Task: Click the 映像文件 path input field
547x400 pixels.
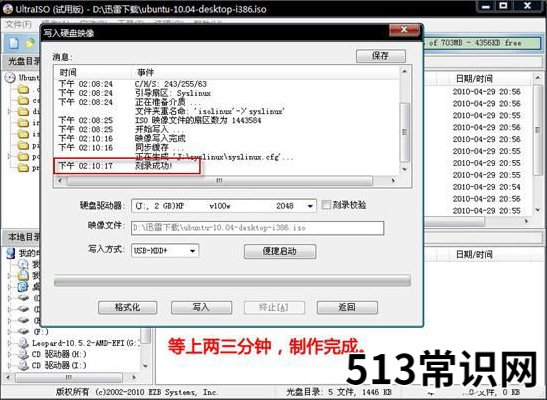Action: pos(257,228)
